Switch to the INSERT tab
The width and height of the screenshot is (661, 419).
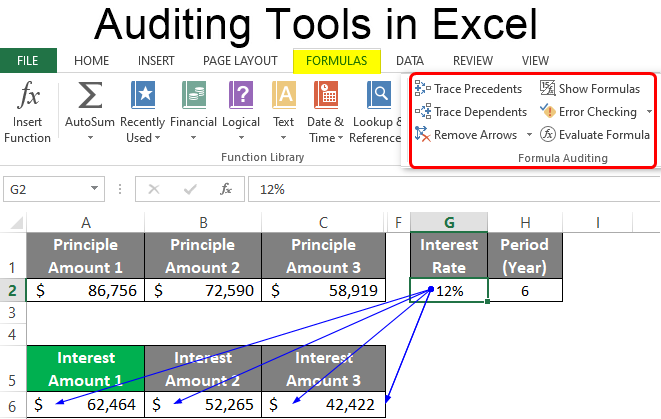(156, 61)
